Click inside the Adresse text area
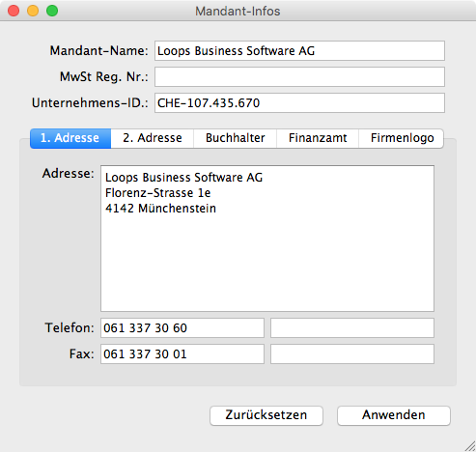476x452 pixels. coord(267,239)
